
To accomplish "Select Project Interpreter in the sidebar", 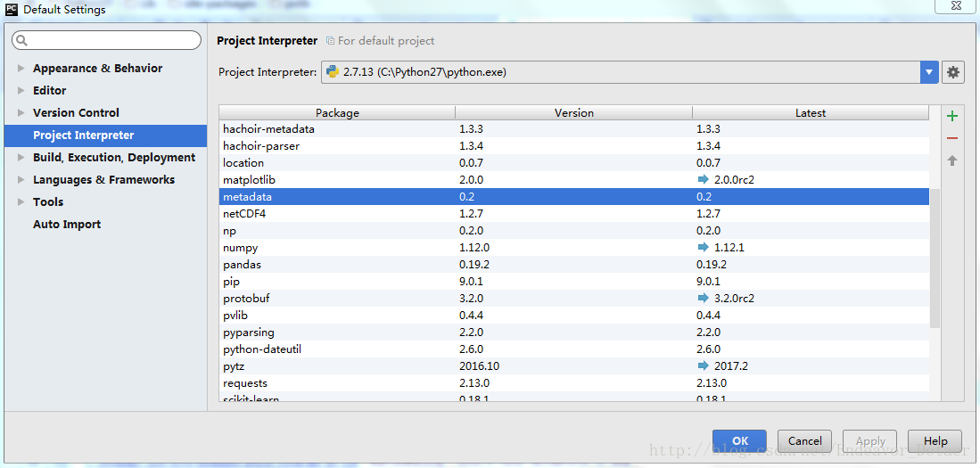I will (x=105, y=135).
